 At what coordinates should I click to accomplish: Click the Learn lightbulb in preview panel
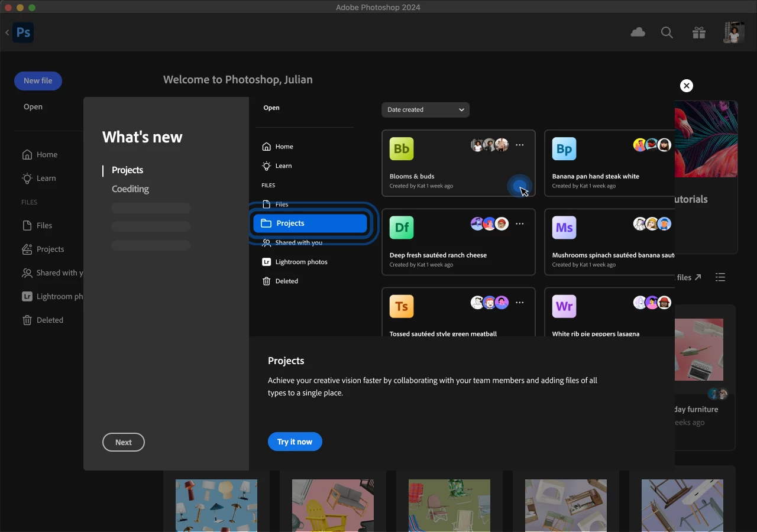[267, 166]
